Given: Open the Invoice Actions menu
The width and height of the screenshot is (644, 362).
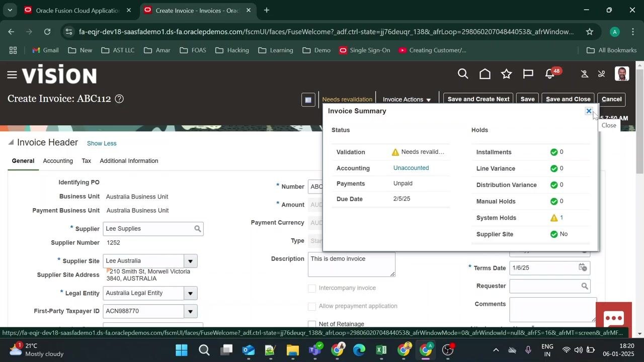Looking at the screenshot, I should pyautogui.click(x=407, y=100).
